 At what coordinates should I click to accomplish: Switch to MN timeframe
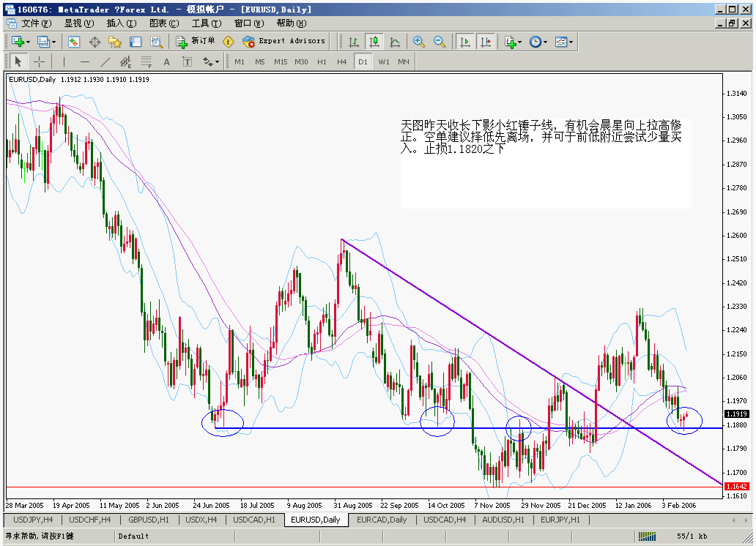coord(404,61)
